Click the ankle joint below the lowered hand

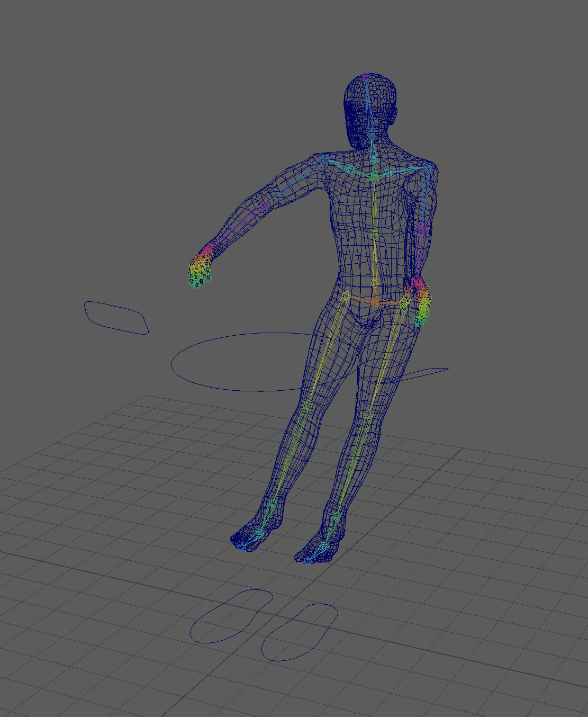337,515
